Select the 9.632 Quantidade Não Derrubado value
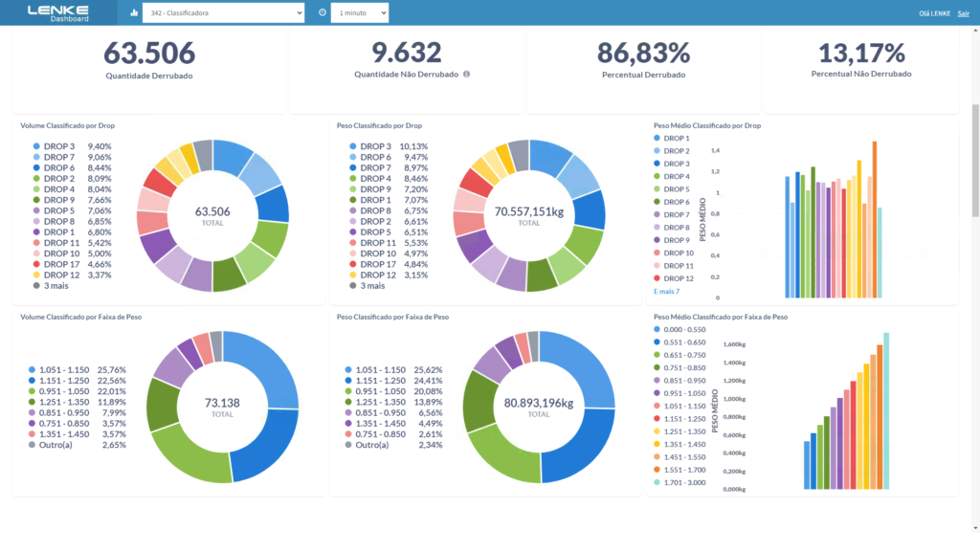Image resolution: width=980 pixels, height=551 pixels. click(406, 53)
